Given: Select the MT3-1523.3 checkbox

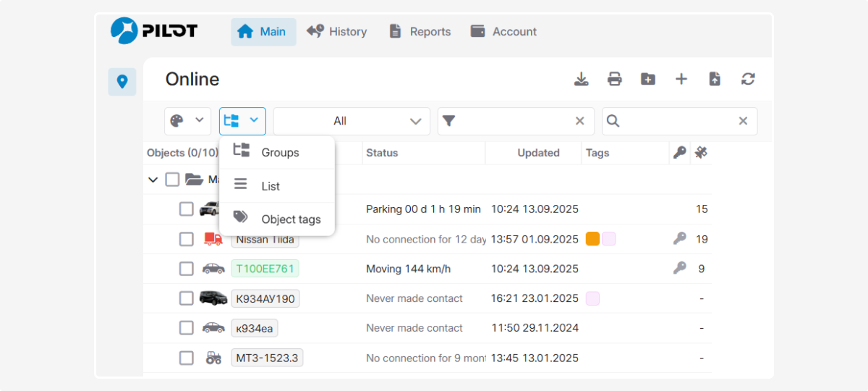Looking at the screenshot, I should point(187,358).
